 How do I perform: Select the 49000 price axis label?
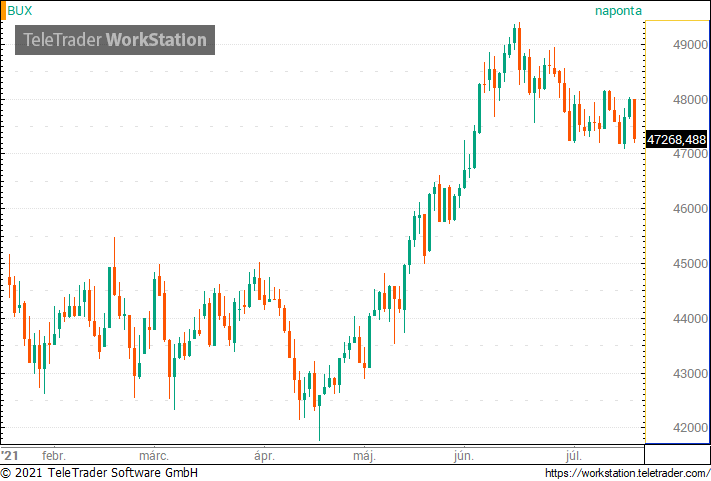point(690,45)
